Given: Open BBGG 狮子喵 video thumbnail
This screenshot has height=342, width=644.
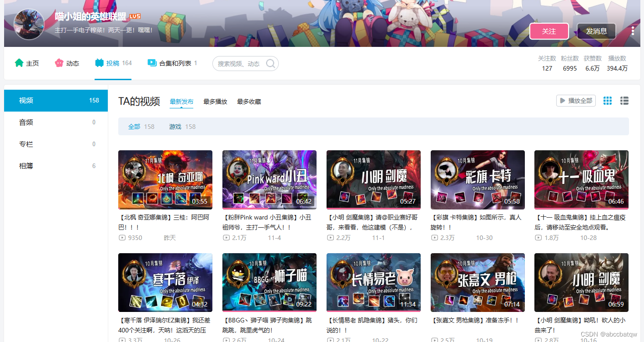Looking at the screenshot, I should pyautogui.click(x=269, y=282).
